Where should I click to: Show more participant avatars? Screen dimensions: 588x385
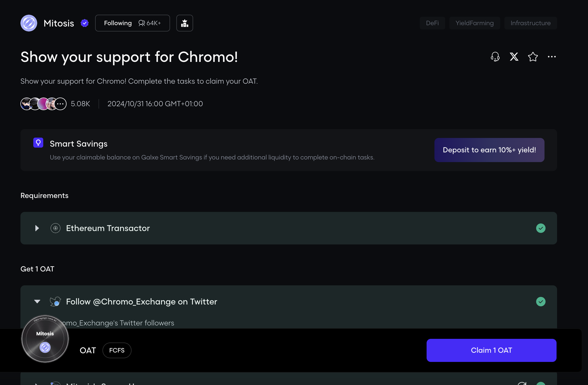coord(60,104)
